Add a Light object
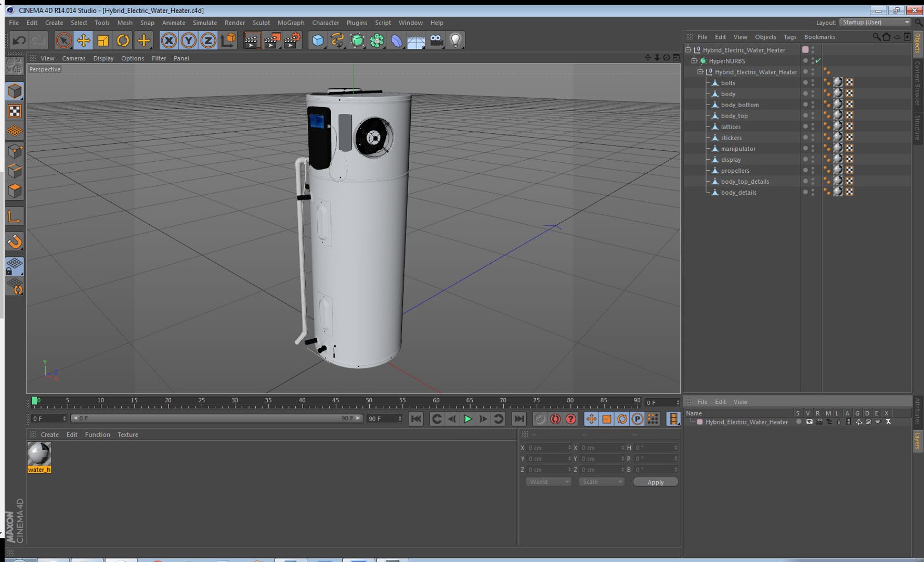 pyautogui.click(x=456, y=40)
